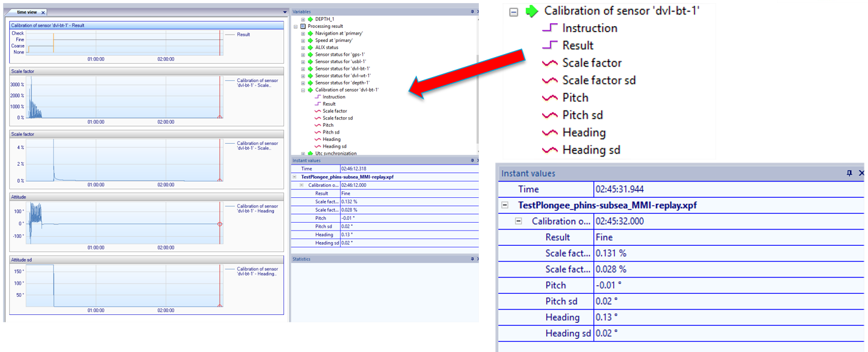The height and width of the screenshot is (352, 868).
Task: Select the Heading variable in the Variables tree
Action: tap(331, 140)
